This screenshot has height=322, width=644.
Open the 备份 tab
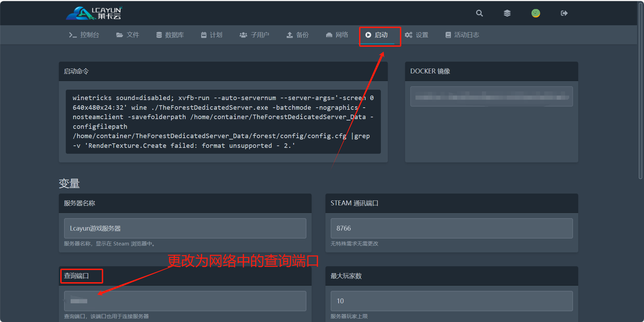[297, 35]
